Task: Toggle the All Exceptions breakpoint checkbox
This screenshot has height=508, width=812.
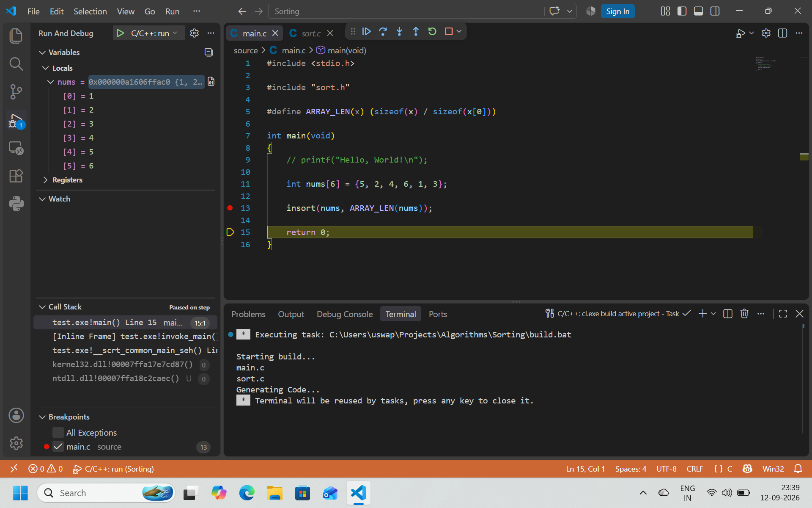Action: point(58,433)
